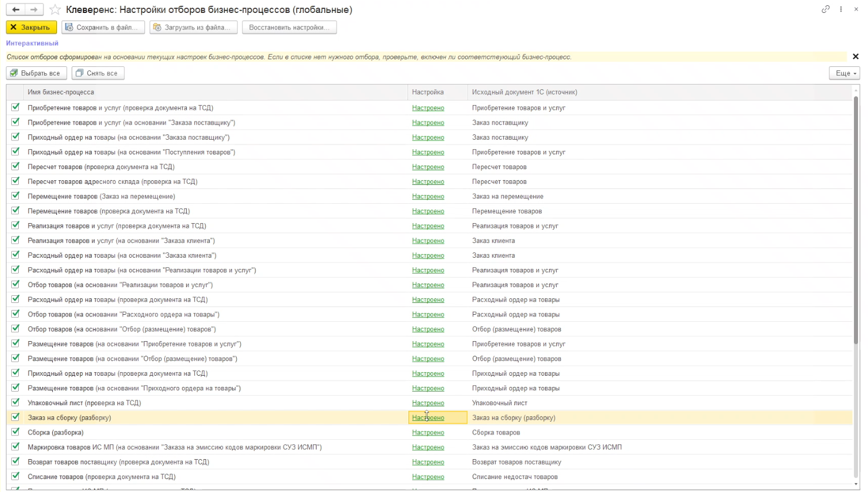Dismiss the yellow info banner

(856, 56)
